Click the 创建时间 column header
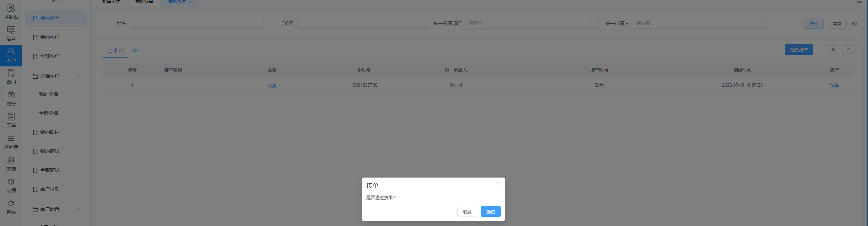Image resolution: width=868 pixels, height=226 pixels. click(x=742, y=70)
